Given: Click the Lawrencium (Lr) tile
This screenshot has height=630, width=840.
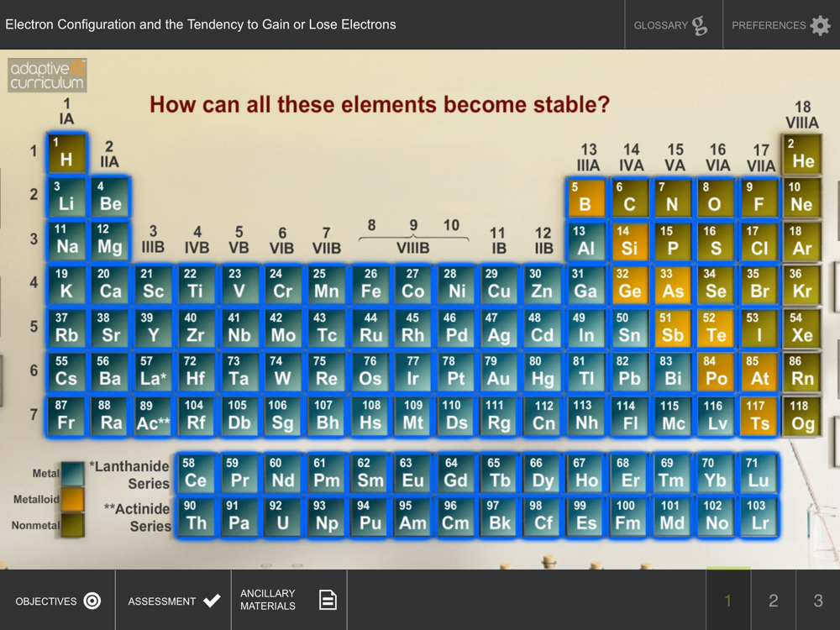Looking at the screenshot, I should (759, 517).
